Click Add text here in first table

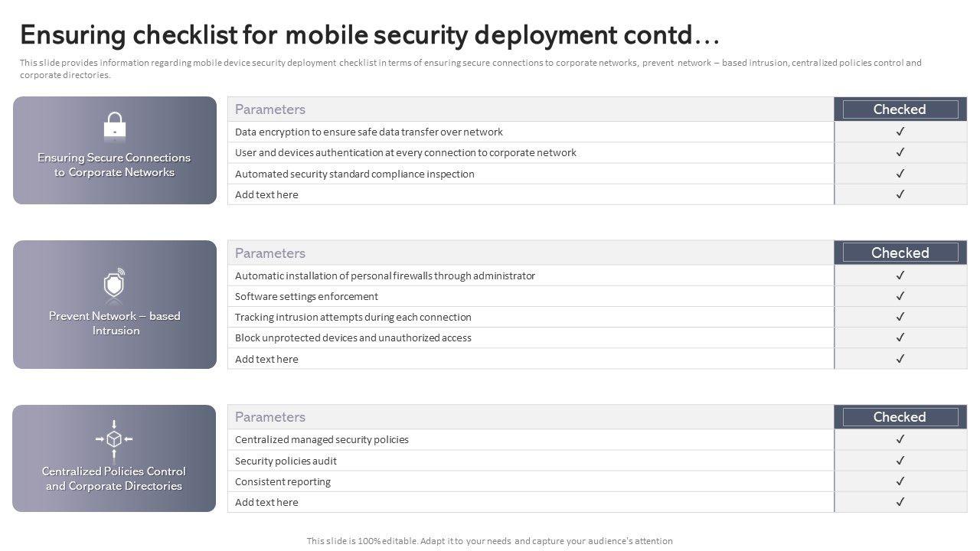266,194
